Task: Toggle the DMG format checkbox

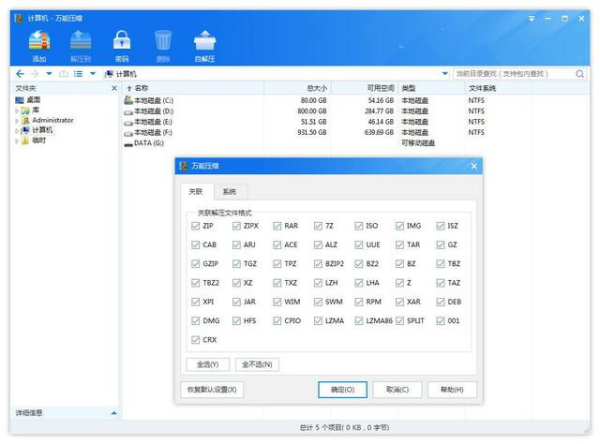Action: click(x=196, y=321)
